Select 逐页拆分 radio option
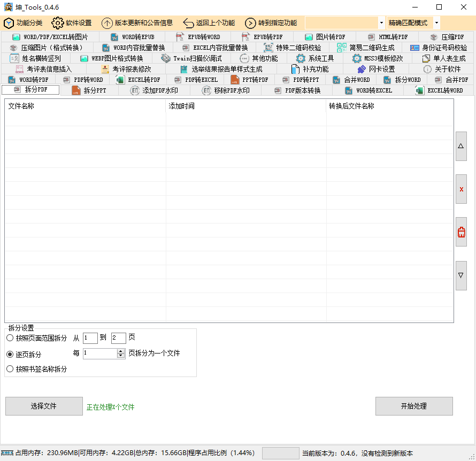 pos(10,354)
